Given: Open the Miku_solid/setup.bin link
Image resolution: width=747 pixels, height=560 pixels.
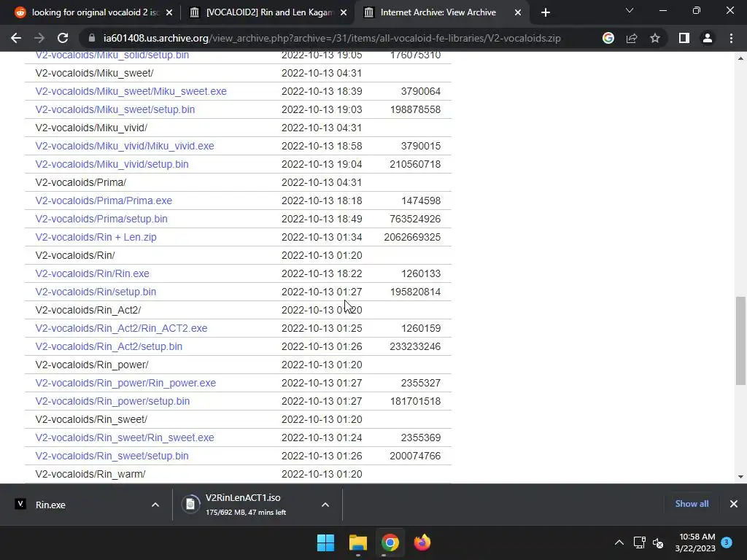Looking at the screenshot, I should pos(112,55).
